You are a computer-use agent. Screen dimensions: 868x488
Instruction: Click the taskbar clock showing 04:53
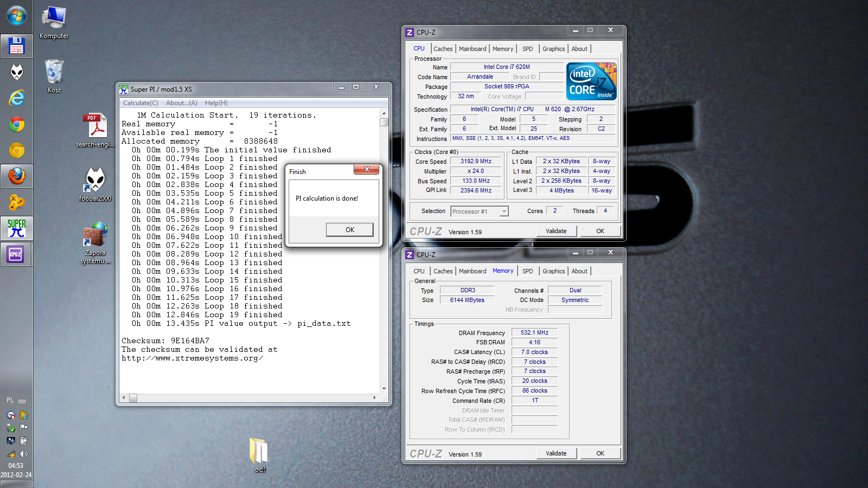tap(16, 466)
